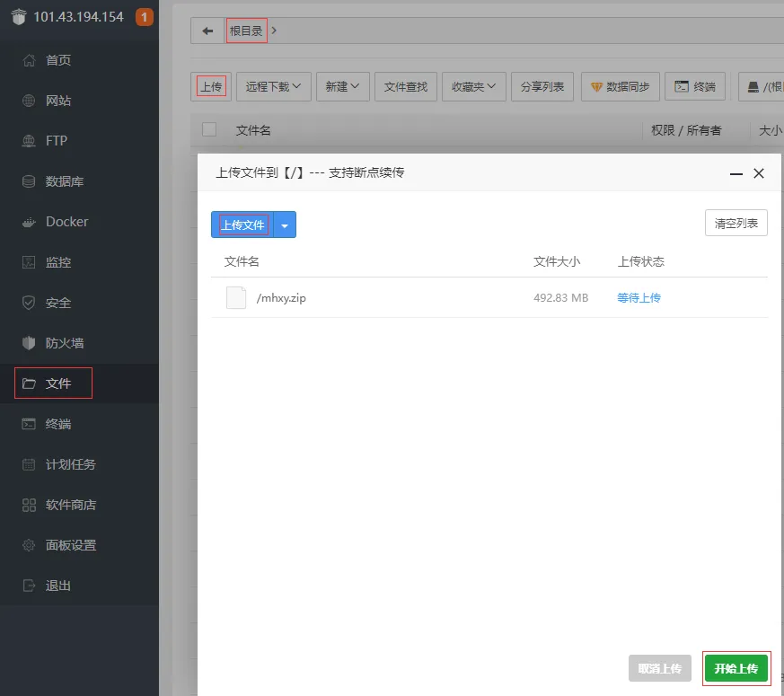Select 软件商店 in the sidebar menu
Image resolution: width=784 pixels, height=696 pixels.
71,505
